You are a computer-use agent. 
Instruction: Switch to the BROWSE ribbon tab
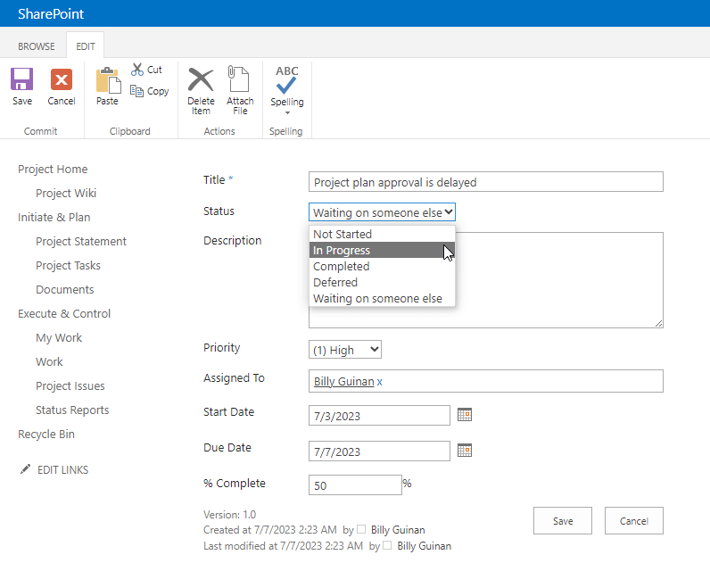(x=37, y=46)
